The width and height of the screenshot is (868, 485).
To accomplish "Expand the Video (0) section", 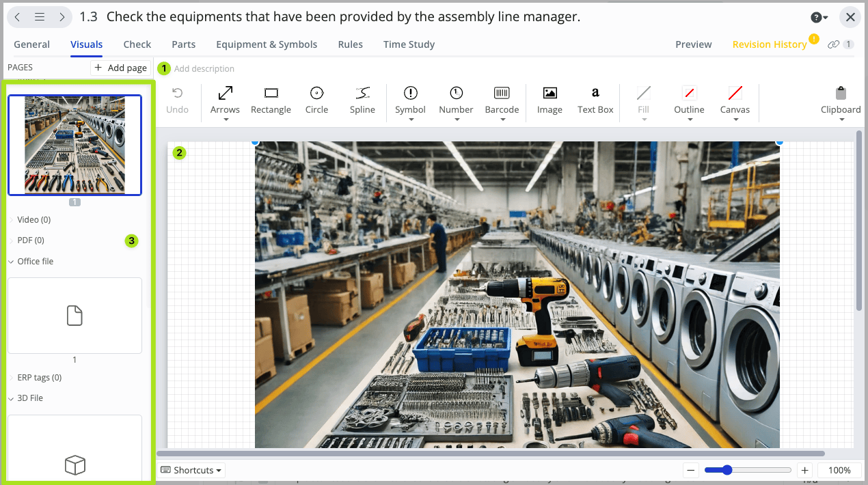I will [x=33, y=220].
